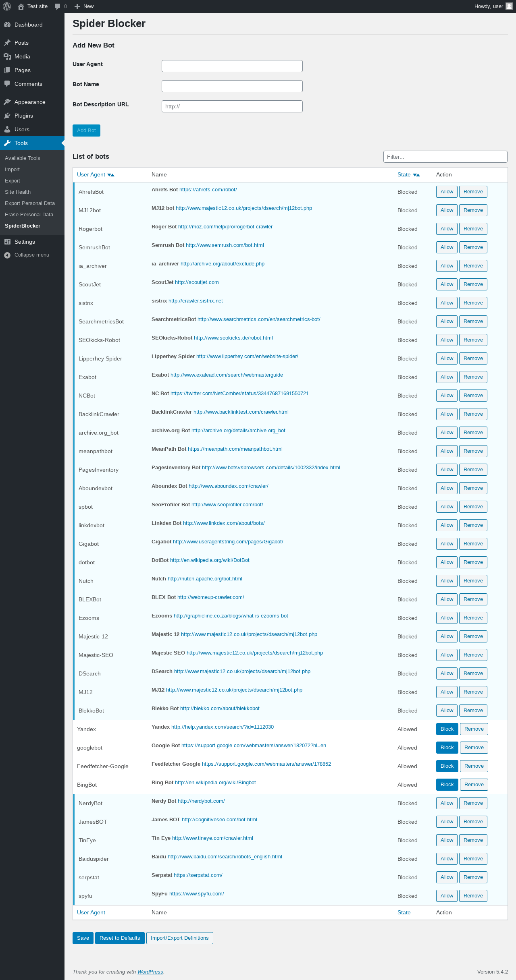Open SpiderBlocker submenu item

(x=23, y=226)
